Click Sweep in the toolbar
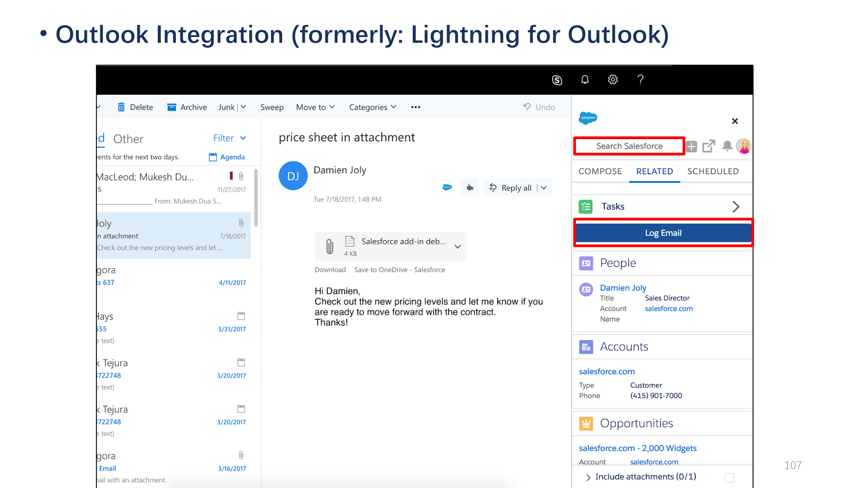The image size is (868, 488). pos(272,107)
